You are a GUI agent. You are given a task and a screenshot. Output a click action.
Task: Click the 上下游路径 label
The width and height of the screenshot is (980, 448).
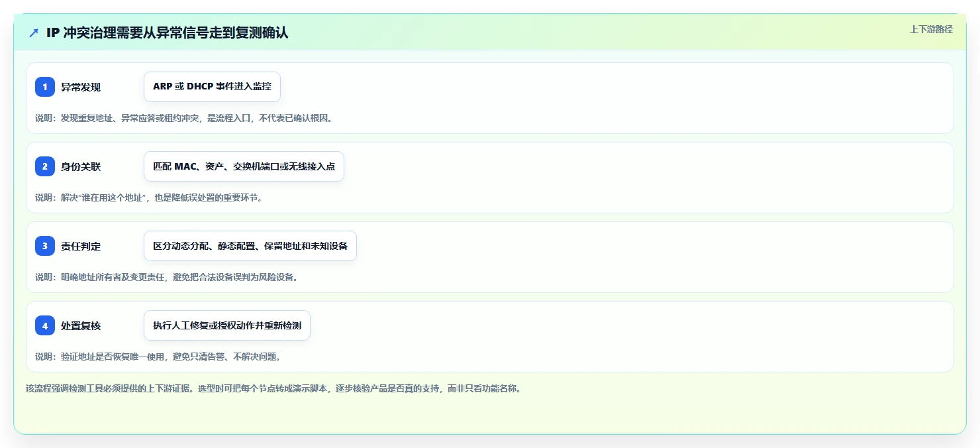click(x=931, y=29)
